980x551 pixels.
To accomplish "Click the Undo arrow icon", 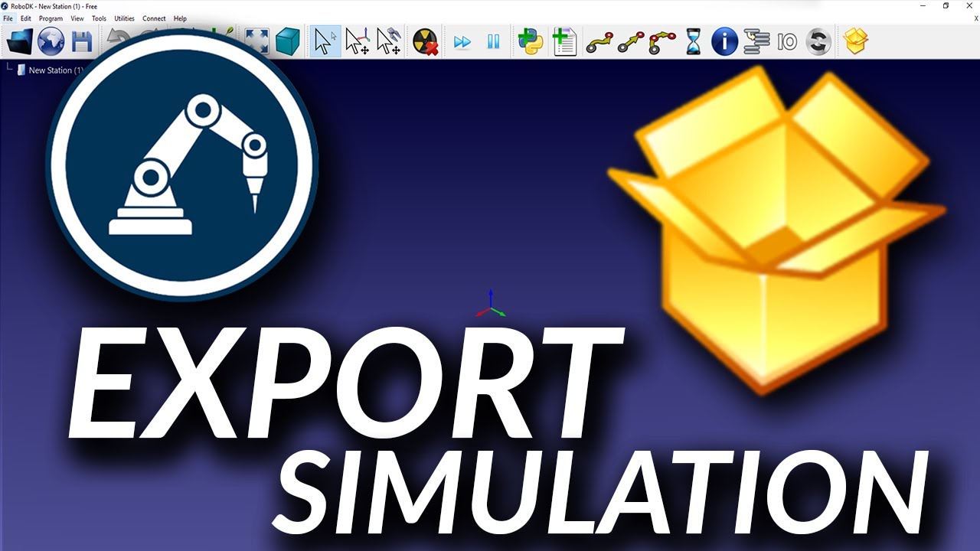I will tap(117, 38).
